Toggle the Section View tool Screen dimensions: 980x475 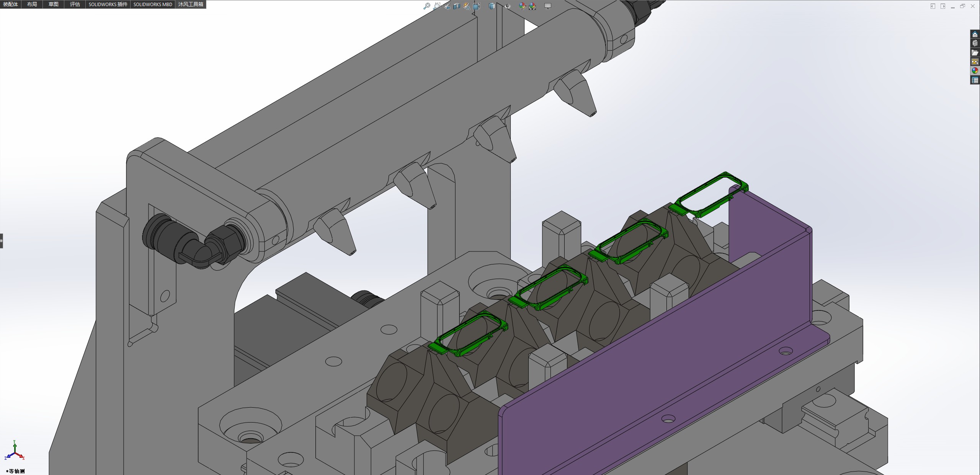point(457,6)
